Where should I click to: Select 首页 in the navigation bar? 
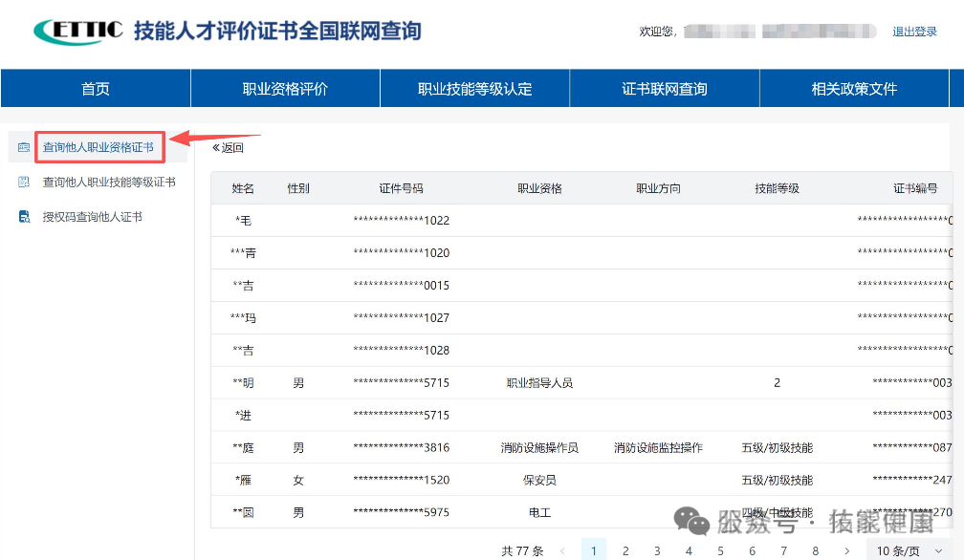pos(95,89)
